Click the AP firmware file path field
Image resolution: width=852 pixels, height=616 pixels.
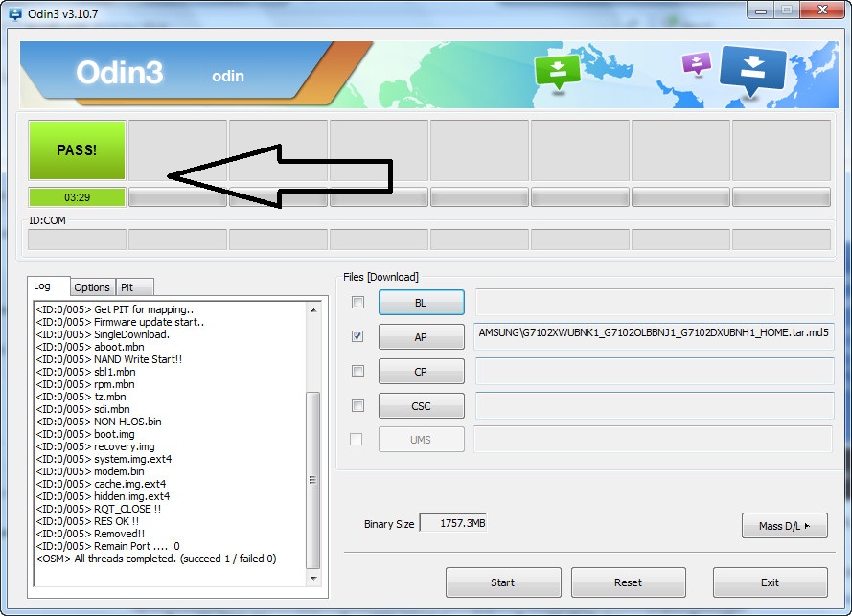pos(655,336)
